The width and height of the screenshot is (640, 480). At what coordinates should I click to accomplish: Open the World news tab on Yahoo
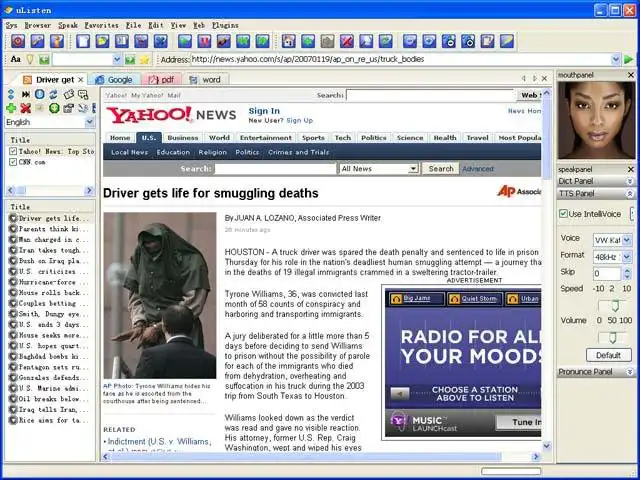pos(219,138)
